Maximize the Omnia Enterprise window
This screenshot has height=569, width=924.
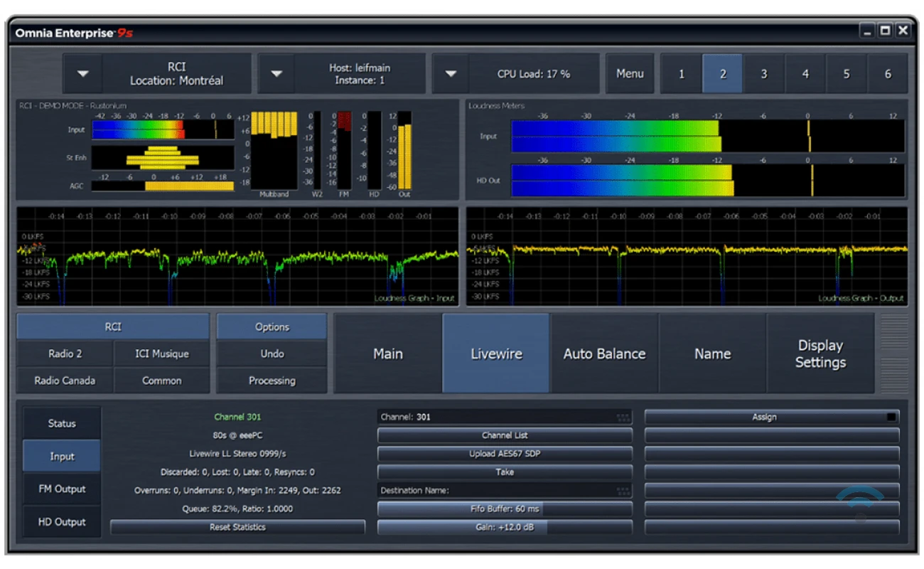coord(885,31)
